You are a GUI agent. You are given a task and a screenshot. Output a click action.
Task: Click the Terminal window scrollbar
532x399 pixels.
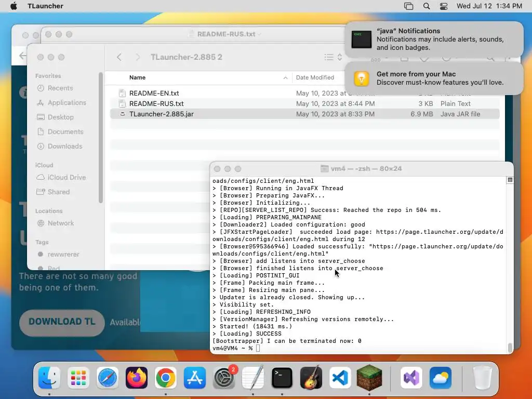(x=510, y=348)
